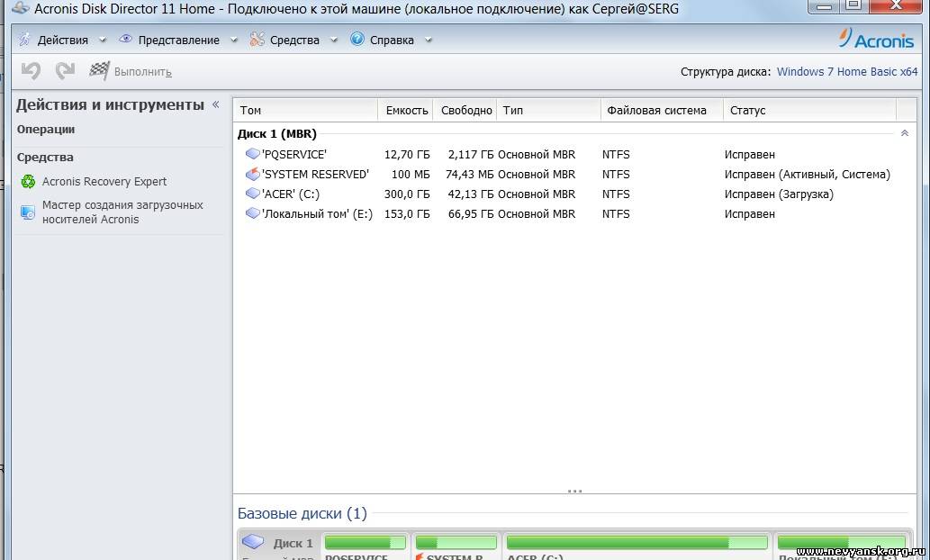Click the Операции section heading
The image size is (930, 560).
tap(46, 130)
